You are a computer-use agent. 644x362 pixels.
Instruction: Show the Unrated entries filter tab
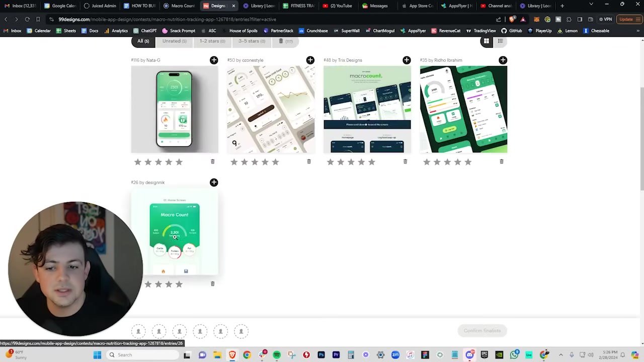click(x=174, y=41)
